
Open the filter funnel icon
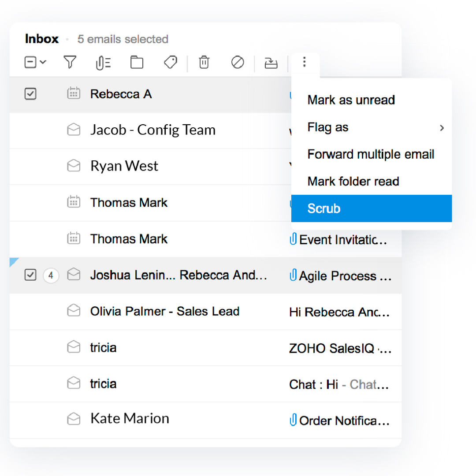point(70,62)
